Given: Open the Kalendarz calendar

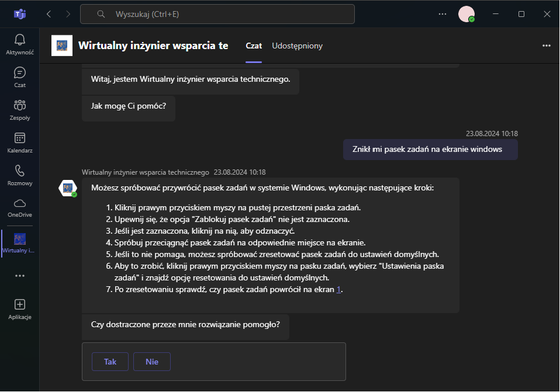Looking at the screenshot, I should pos(20,143).
